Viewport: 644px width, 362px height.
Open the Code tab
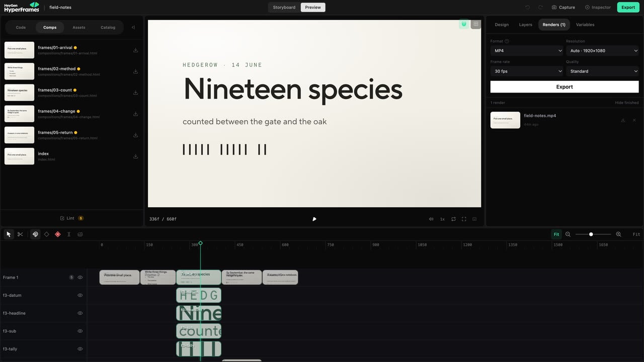pyautogui.click(x=21, y=28)
